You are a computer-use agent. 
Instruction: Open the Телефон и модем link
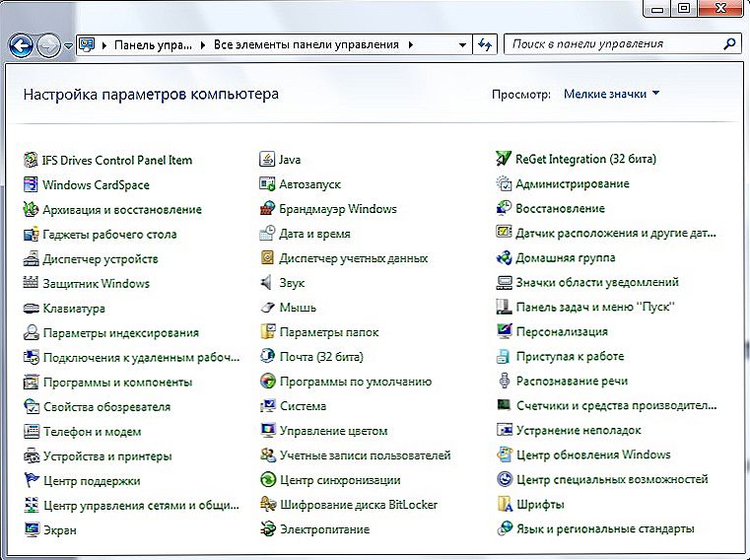pos(92,432)
